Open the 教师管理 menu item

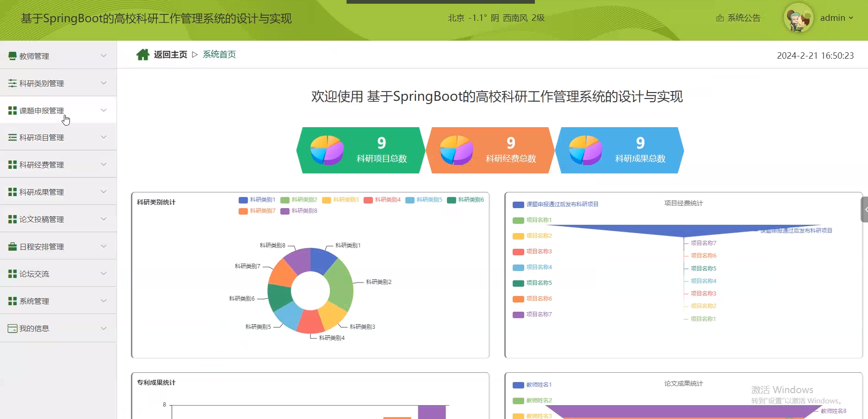pos(58,55)
